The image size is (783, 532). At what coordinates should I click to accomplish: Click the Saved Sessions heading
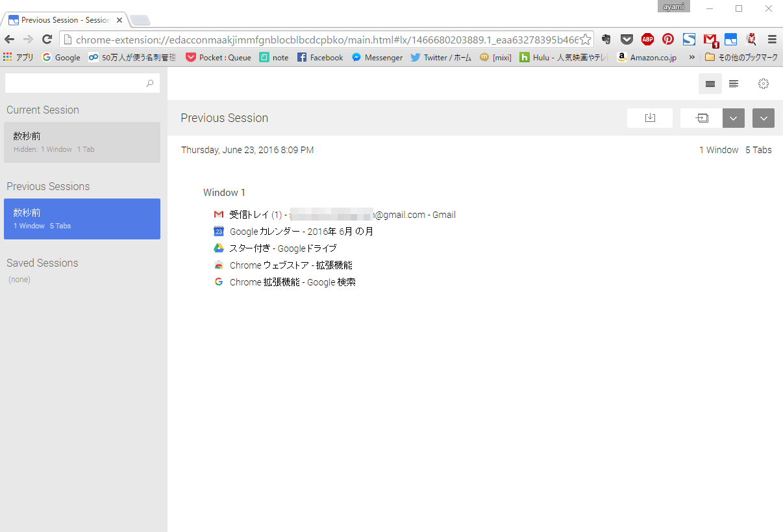click(x=42, y=263)
